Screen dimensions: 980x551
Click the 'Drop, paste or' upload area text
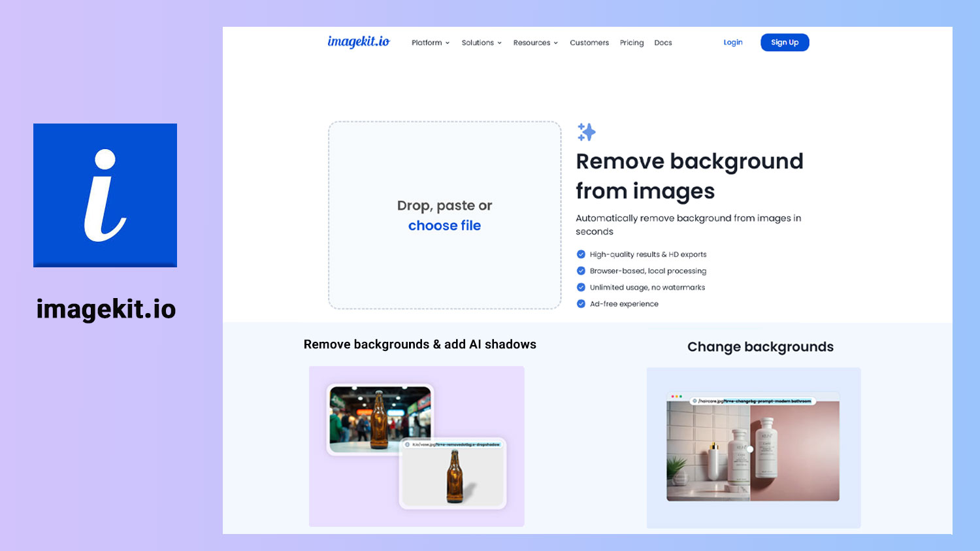pyautogui.click(x=444, y=206)
